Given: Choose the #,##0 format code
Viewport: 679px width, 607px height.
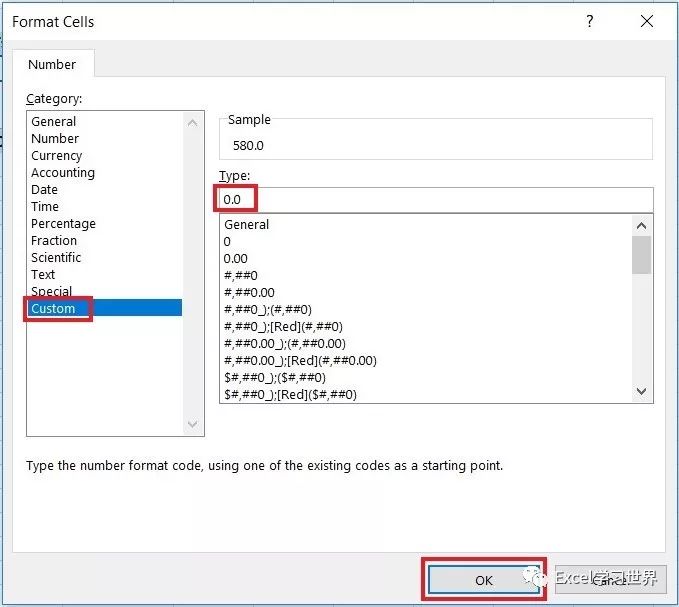Looking at the screenshot, I should [241, 275].
